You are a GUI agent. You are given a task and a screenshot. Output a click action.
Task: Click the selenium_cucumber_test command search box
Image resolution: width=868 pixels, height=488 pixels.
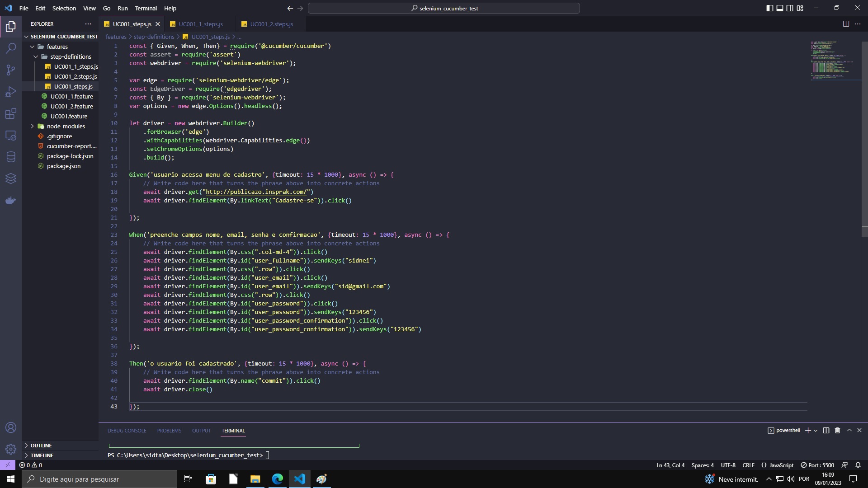click(x=443, y=8)
